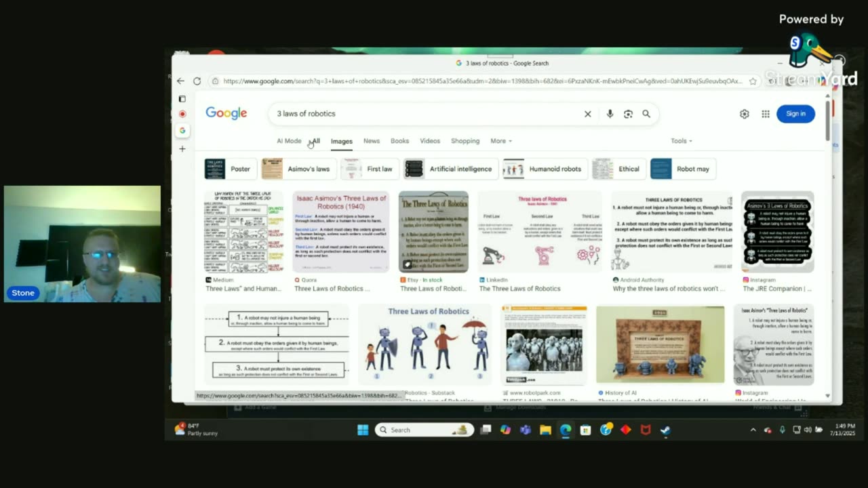Viewport: 868px width, 488px height.
Task: Switch to AI Mode tab
Action: (289, 141)
